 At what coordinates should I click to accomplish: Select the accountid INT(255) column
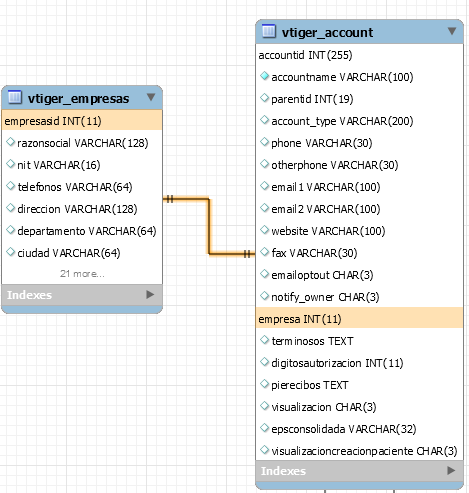click(359, 55)
